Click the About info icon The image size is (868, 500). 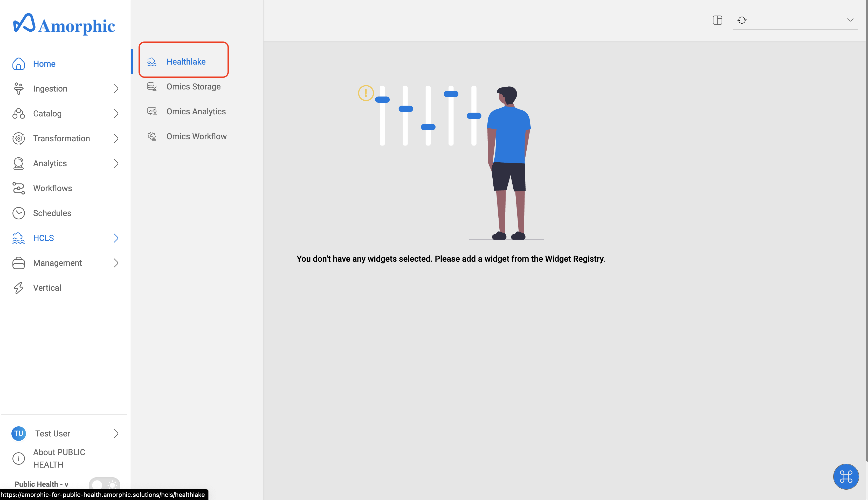point(19,459)
